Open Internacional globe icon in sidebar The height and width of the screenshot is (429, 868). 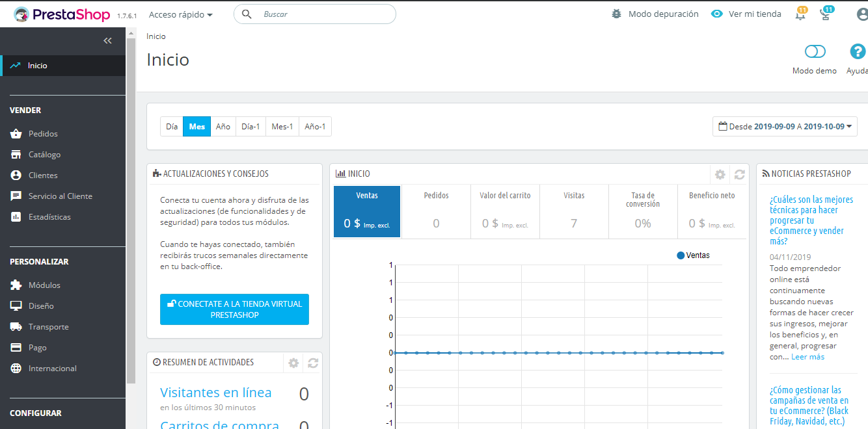coord(16,369)
